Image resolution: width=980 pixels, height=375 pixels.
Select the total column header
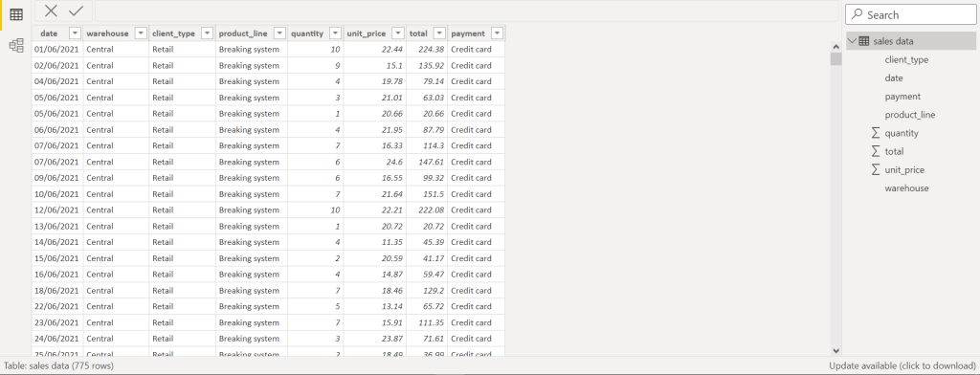[418, 33]
